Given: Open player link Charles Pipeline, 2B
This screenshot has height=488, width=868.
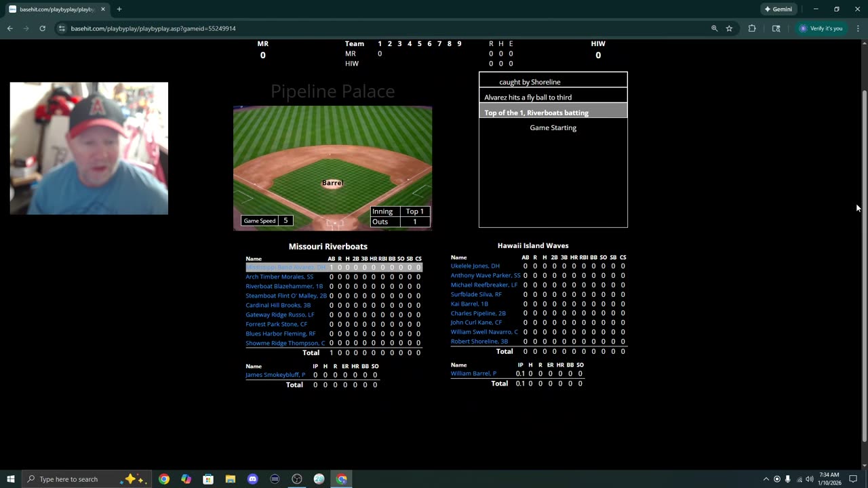Looking at the screenshot, I should pyautogui.click(x=478, y=313).
